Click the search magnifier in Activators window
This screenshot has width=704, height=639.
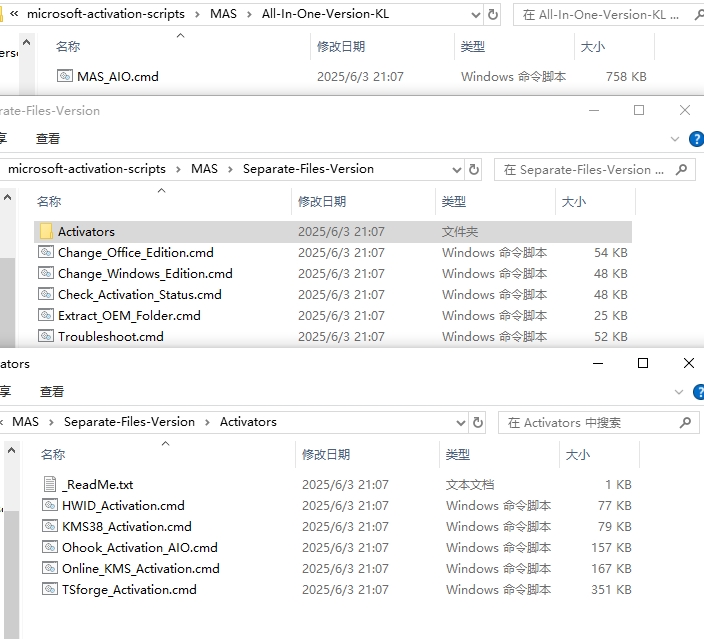coord(686,423)
